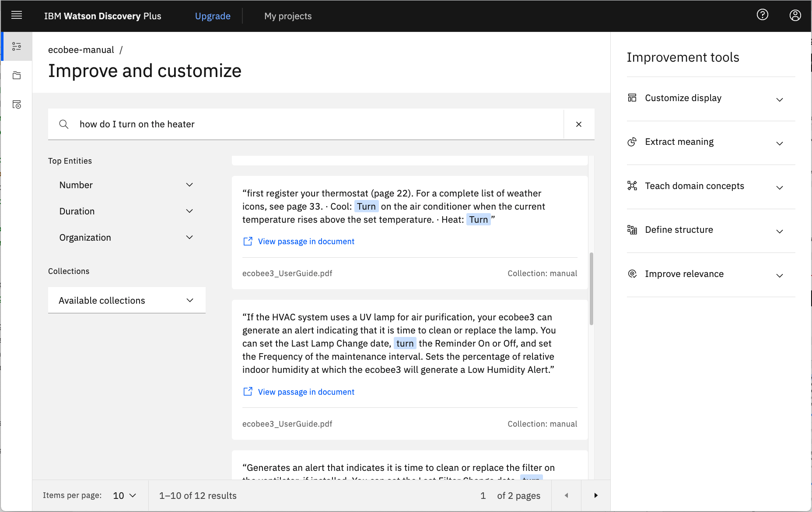Viewport: 812px width, 512px height.
Task: Open the Manage collections folder icon
Action: [x=17, y=75]
